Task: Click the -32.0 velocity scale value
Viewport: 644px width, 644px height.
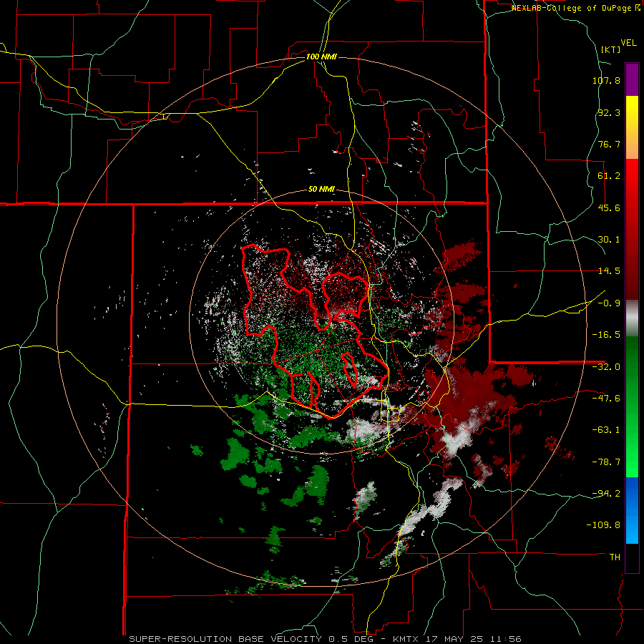Action: 606,367
